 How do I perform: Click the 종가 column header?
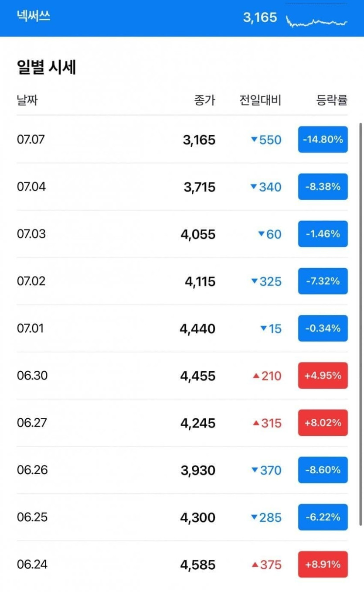coord(204,100)
